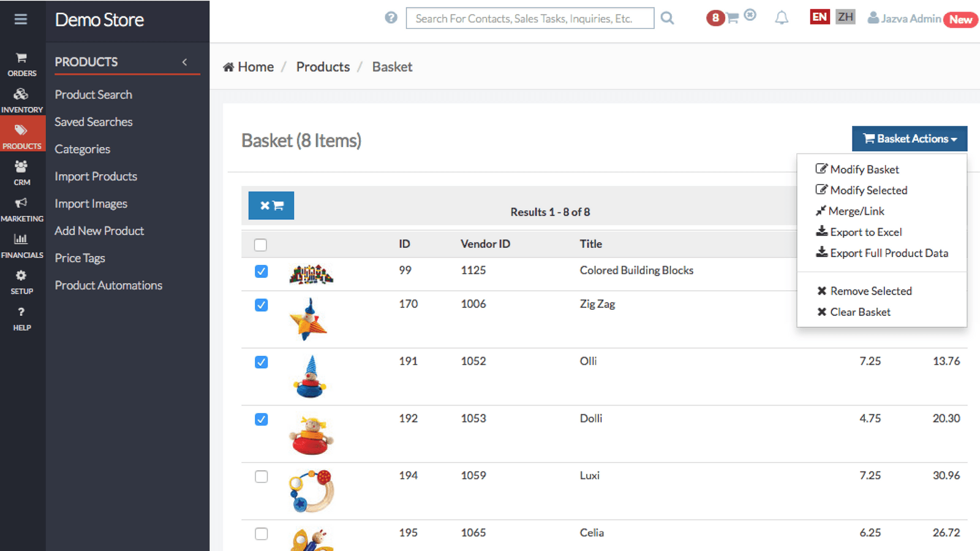
Task: Open the Orders section from sidebar
Action: 22,64
